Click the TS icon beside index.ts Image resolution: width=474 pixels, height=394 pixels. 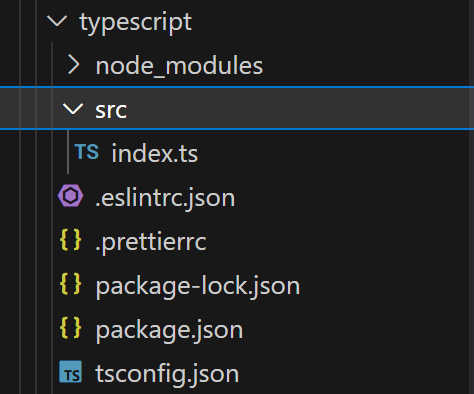(87, 152)
